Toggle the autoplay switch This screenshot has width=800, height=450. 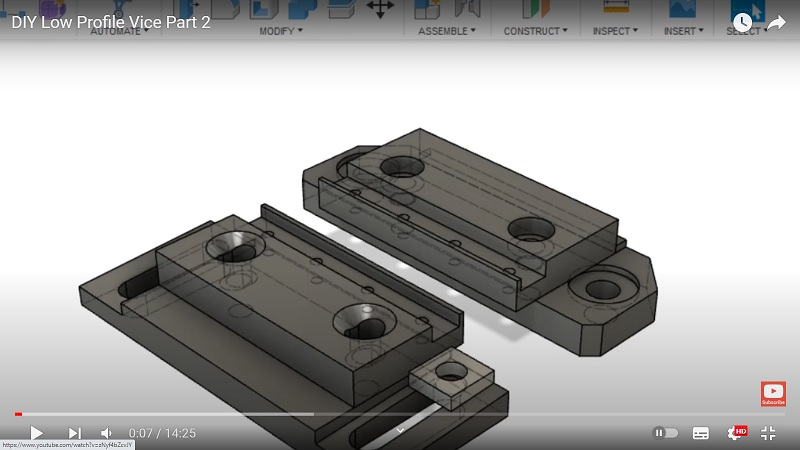(665, 433)
